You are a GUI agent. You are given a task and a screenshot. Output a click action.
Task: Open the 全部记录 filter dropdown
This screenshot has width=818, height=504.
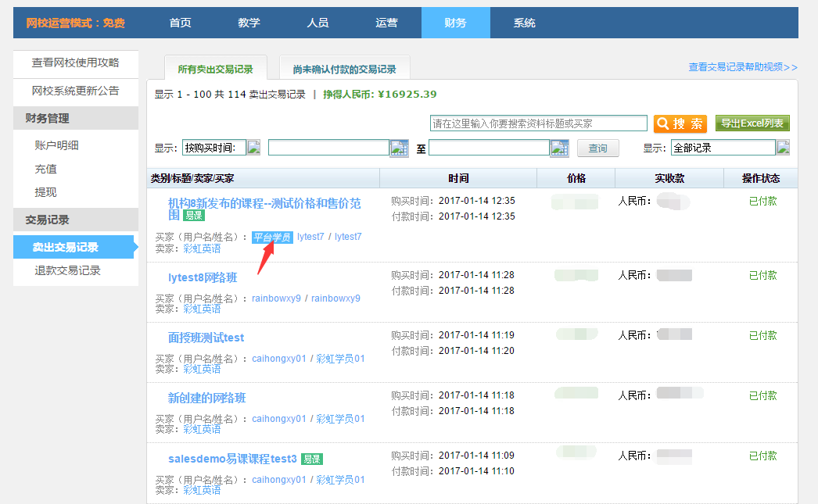pos(782,148)
